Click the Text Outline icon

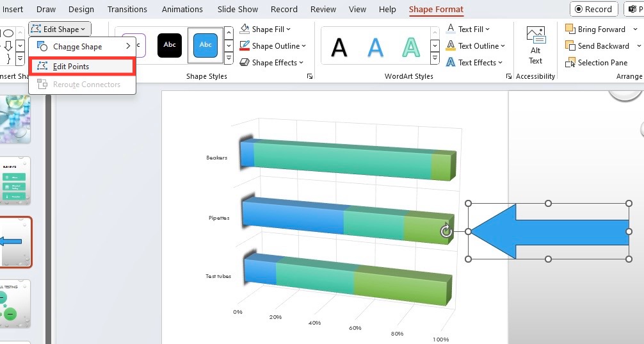(x=451, y=45)
